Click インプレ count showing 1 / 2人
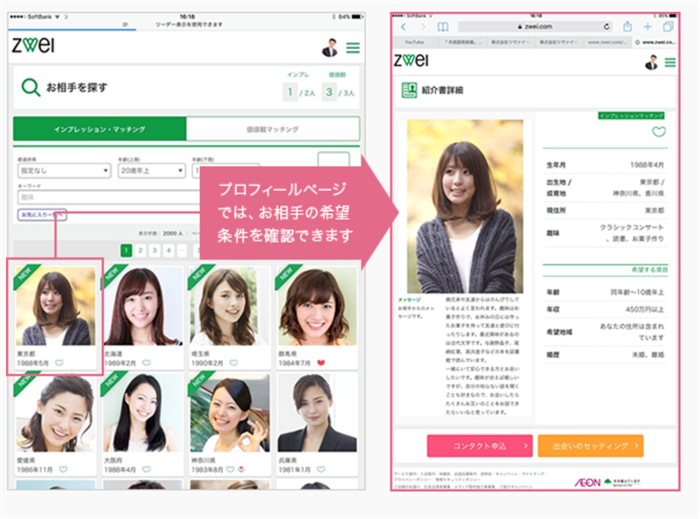This screenshot has height=519, width=700. pyautogui.click(x=299, y=92)
